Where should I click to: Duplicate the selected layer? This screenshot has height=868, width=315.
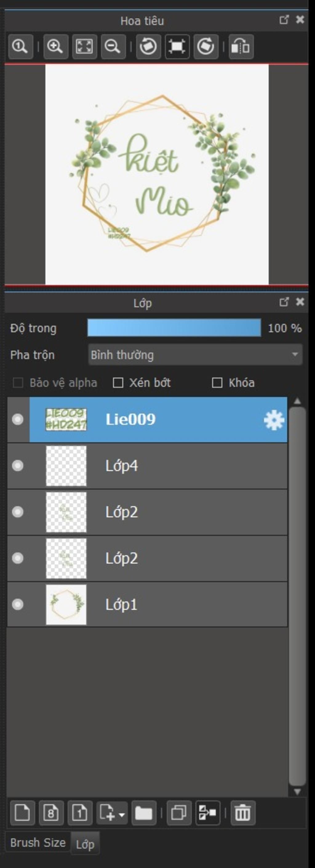pos(179,813)
